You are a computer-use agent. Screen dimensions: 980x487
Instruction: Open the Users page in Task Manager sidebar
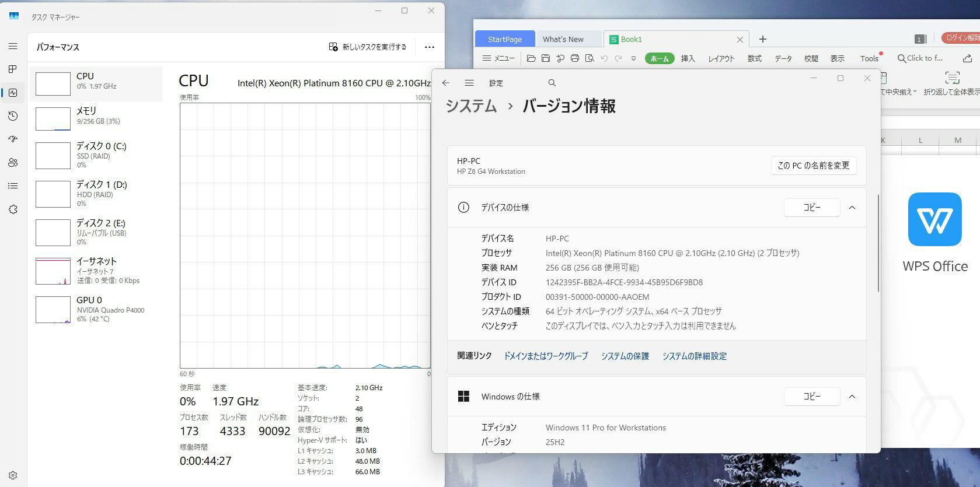point(13,163)
